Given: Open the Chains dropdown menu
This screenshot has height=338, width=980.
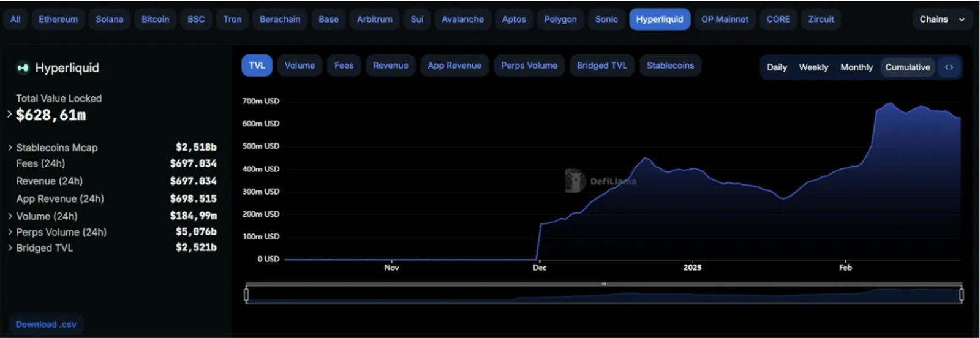Looking at the screenshot, I should 942,20.
